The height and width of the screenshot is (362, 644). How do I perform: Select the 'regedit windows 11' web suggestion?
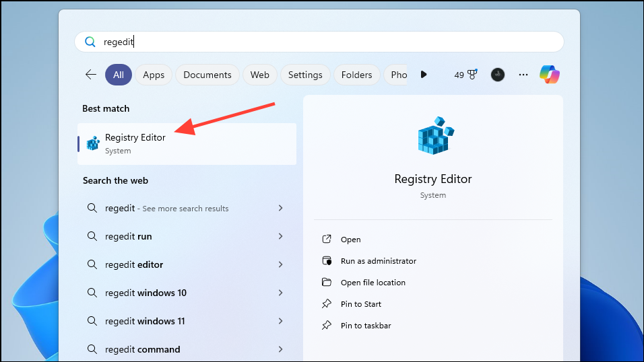pyautogui.click(x=187, y=321)
